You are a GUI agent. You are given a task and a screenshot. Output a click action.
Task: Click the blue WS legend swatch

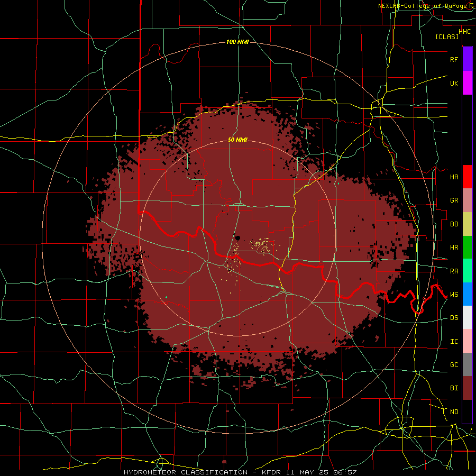click(467, 294)
